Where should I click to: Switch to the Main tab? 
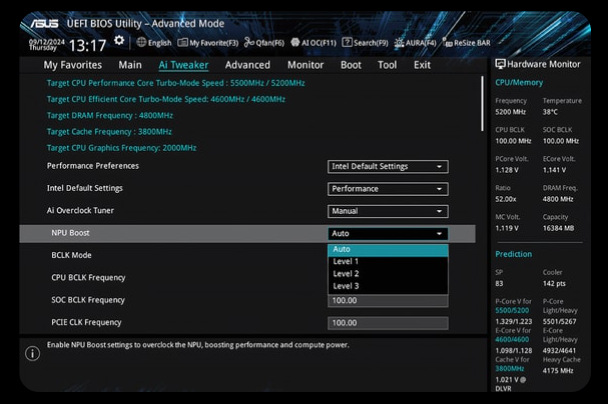click(x=130, y=65)
